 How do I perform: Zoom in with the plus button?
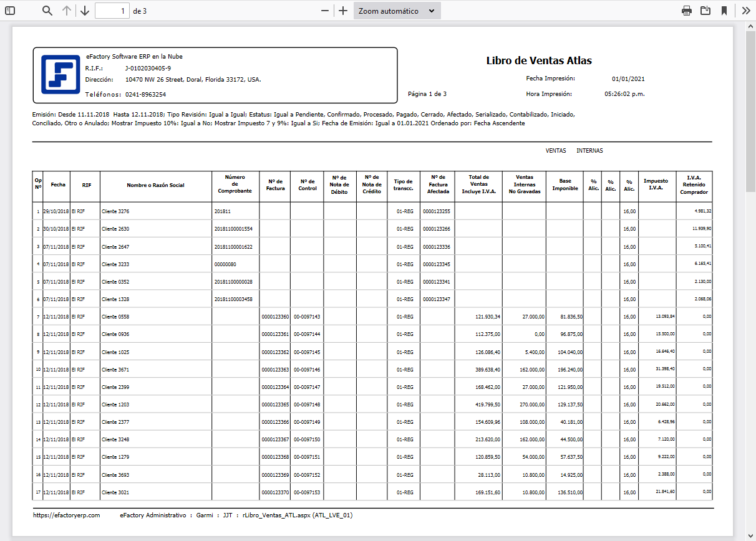tap(342, 11)
